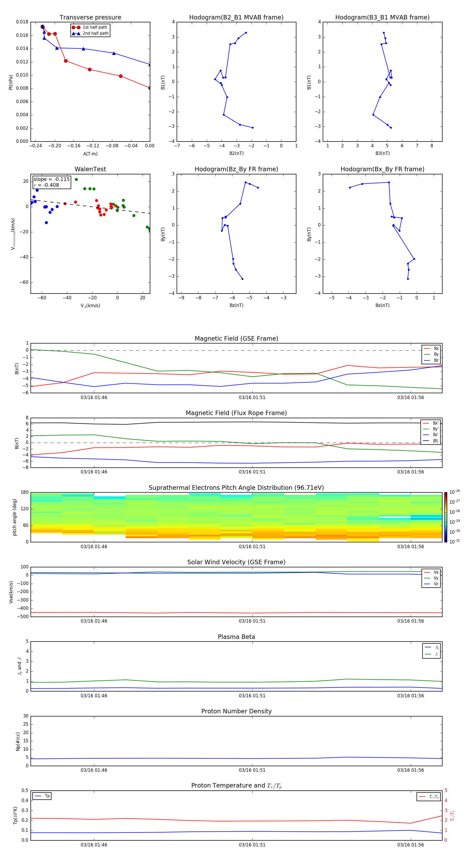
Task: Click the 'Hodogram(Bz_By FR frame)' title
Action: tap(236, 169)
